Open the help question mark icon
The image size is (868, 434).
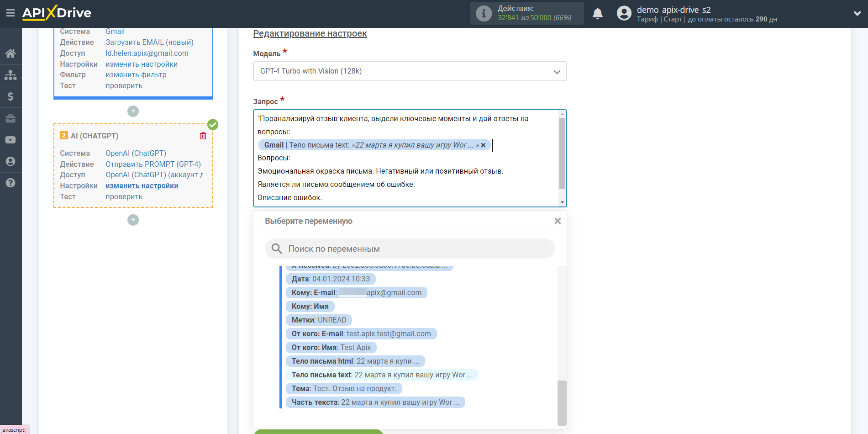click(11, 183)
